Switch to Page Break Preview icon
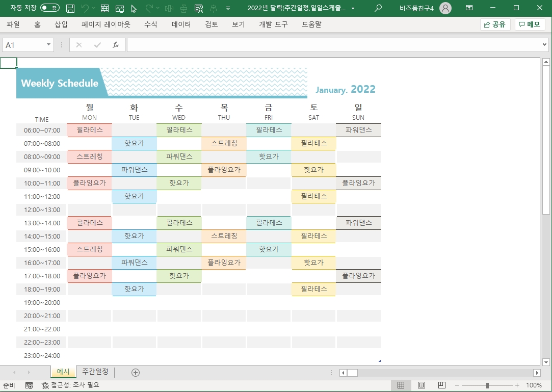 point(442,385)
